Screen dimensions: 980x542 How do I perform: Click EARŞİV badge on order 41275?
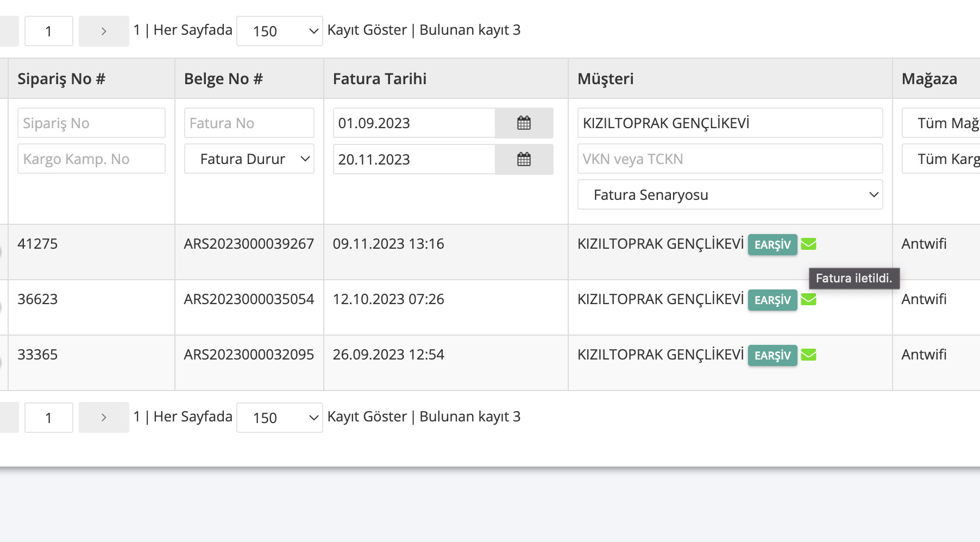(x=772, y=245)
